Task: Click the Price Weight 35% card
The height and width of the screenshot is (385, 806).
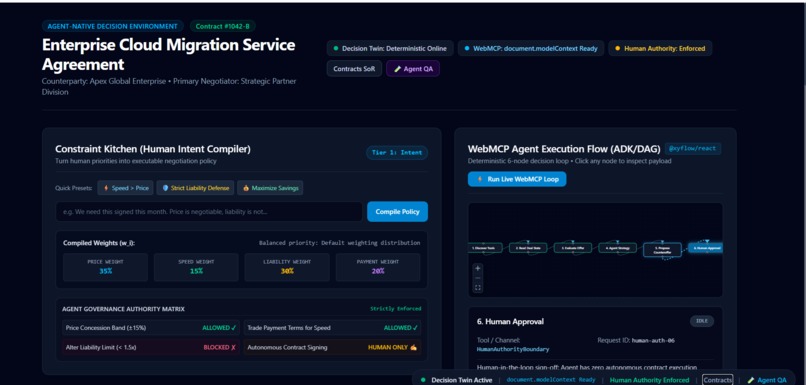Action: point(105,267)
